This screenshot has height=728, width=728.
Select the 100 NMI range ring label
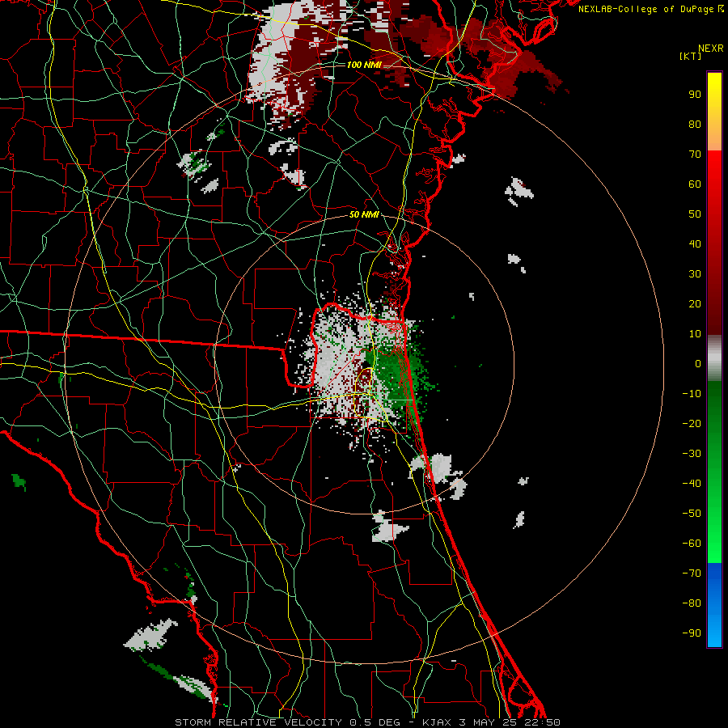364,65
